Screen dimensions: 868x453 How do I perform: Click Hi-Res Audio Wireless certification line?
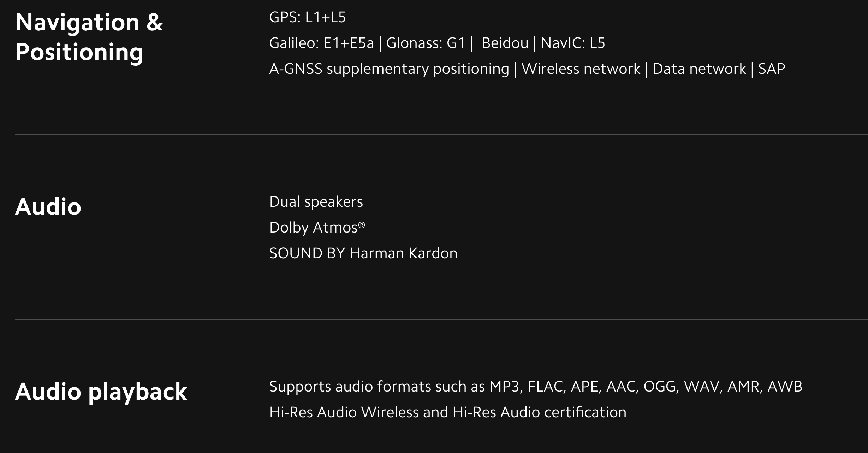coord(448,412)
